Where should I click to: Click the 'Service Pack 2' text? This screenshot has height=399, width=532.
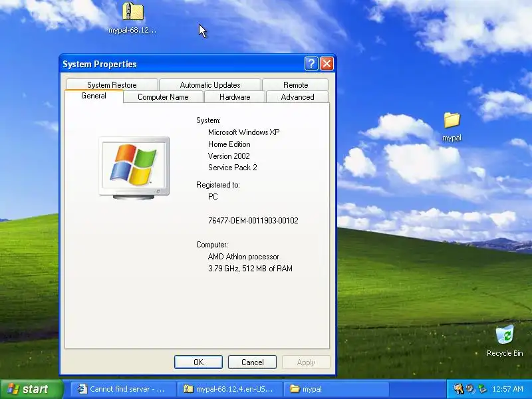point(232,168)
